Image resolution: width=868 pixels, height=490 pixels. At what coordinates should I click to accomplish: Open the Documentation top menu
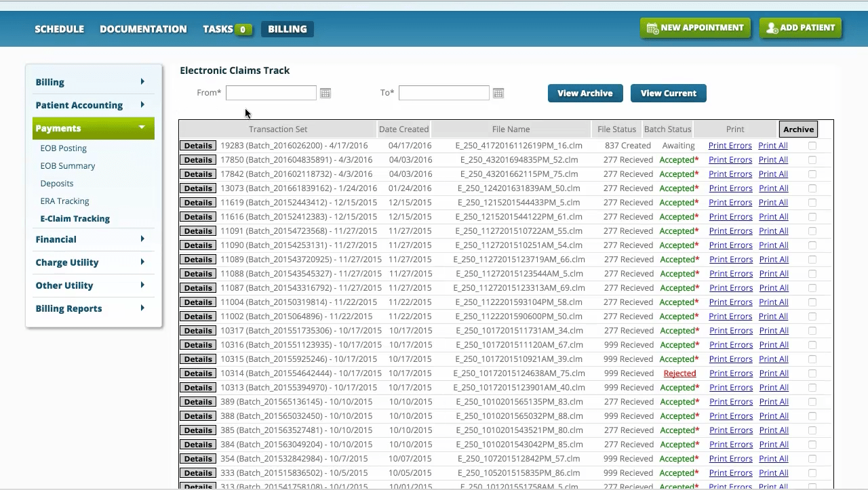tap(143, 29)
